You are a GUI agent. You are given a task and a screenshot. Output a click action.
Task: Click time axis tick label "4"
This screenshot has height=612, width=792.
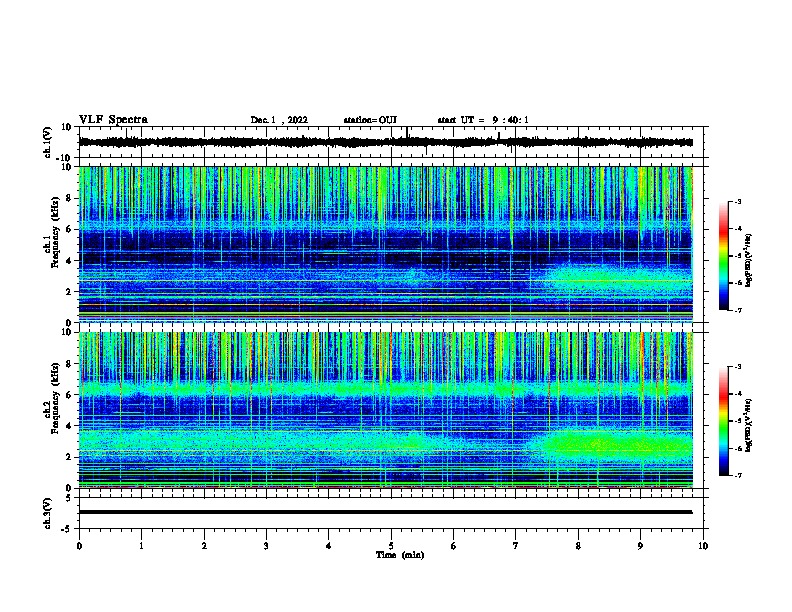(328, 546)
